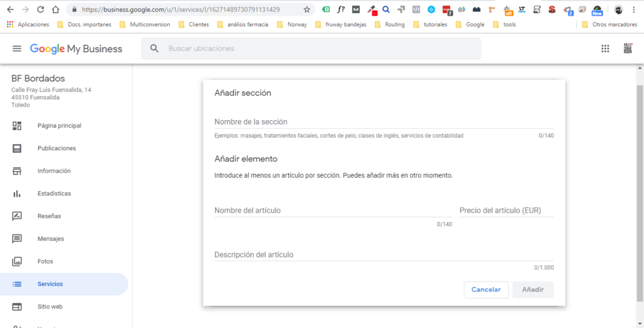The width and height of the screenshot is (644, 328).
Task: Click the Servicios list icon
Action: click(17, 283)
